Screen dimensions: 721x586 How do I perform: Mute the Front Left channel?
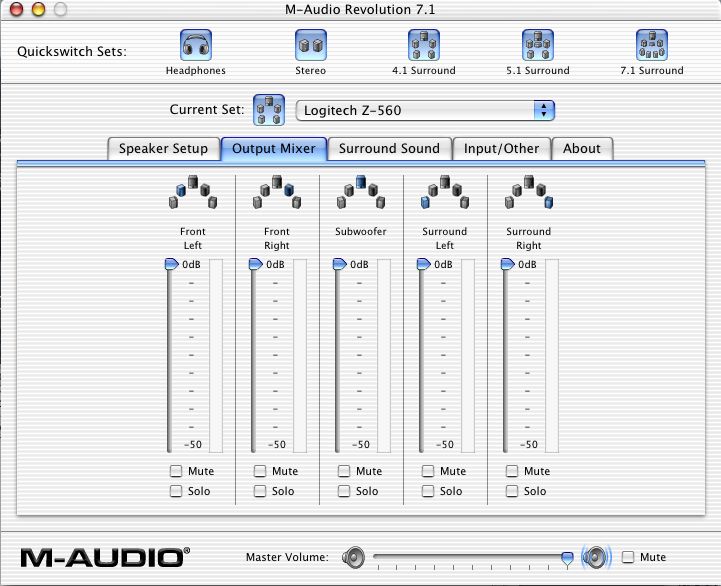(176, 471)
